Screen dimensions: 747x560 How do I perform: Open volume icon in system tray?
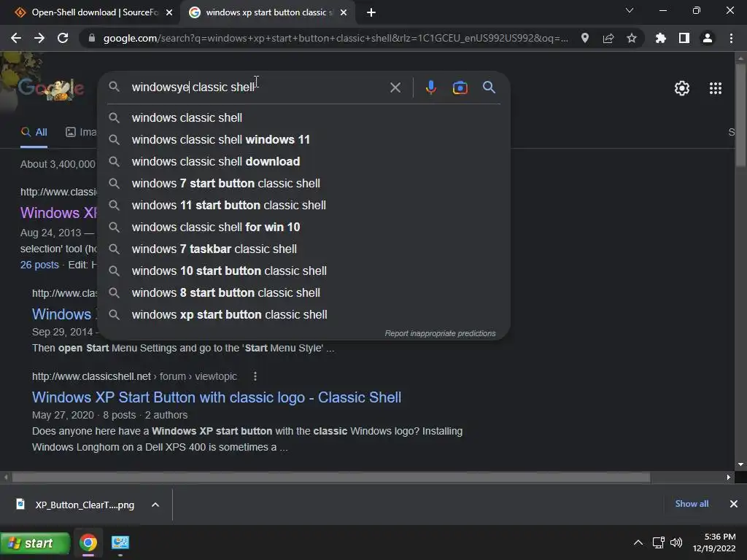pyautogui.click(x=676, y=542)
